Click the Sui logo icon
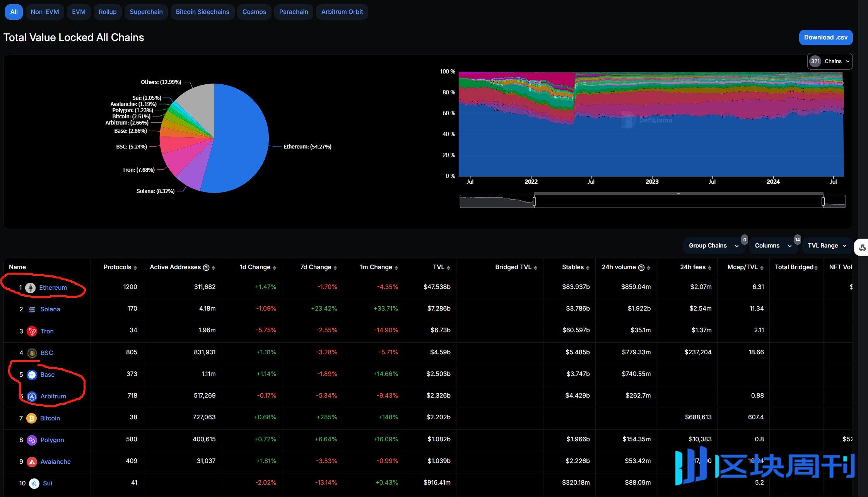 (34, 483)
